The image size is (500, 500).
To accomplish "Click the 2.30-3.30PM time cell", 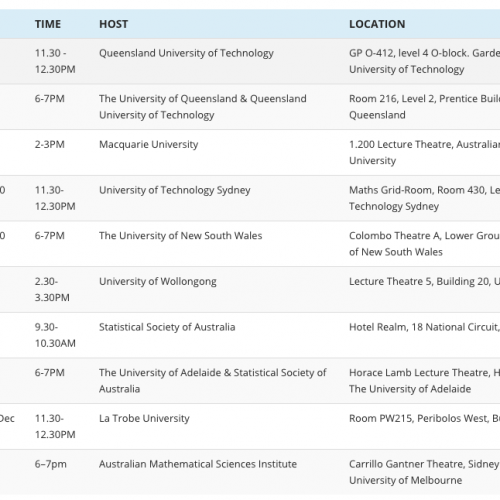I will pos(52,289).
